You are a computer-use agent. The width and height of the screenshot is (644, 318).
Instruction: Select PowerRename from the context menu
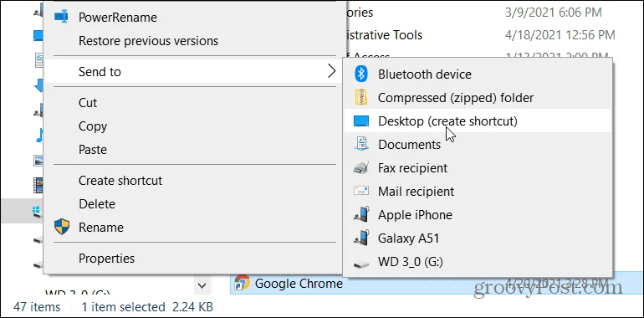point(117,18)
